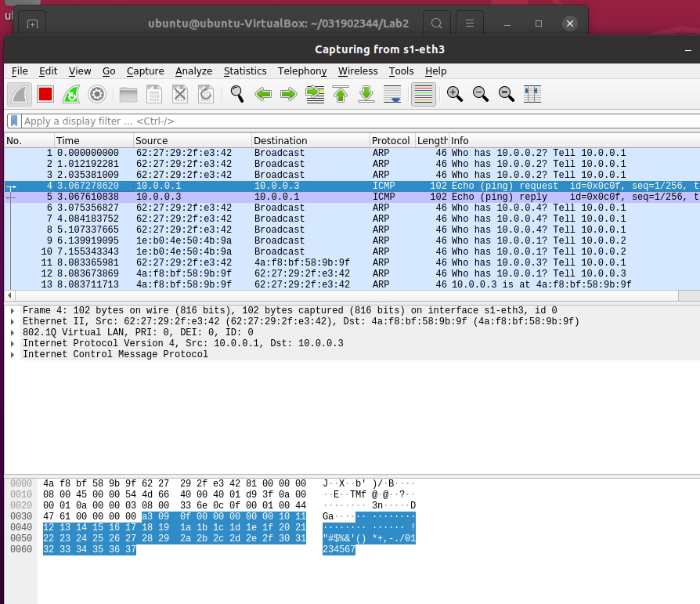Viewport: 700px width, 604px height.
Task: Select packet 13 '10.0.0.3 is at' row
Action: tap(352, 284)
